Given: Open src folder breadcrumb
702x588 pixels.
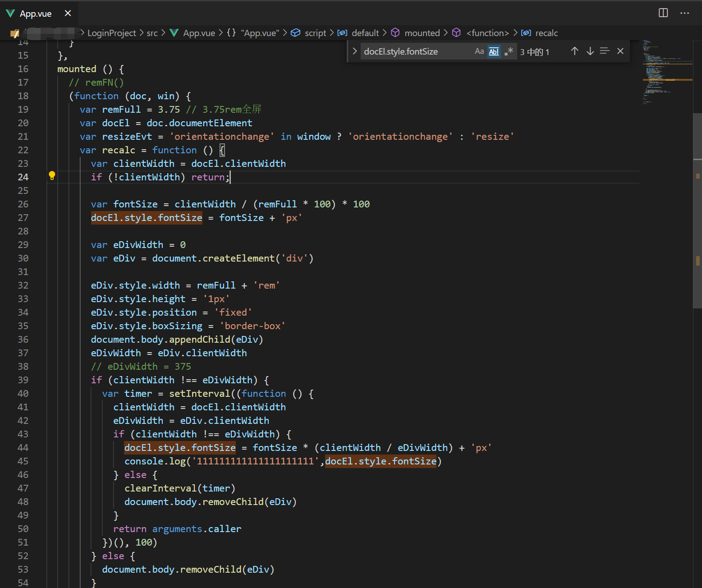Looking at the screenshot, I should (152, 33).
